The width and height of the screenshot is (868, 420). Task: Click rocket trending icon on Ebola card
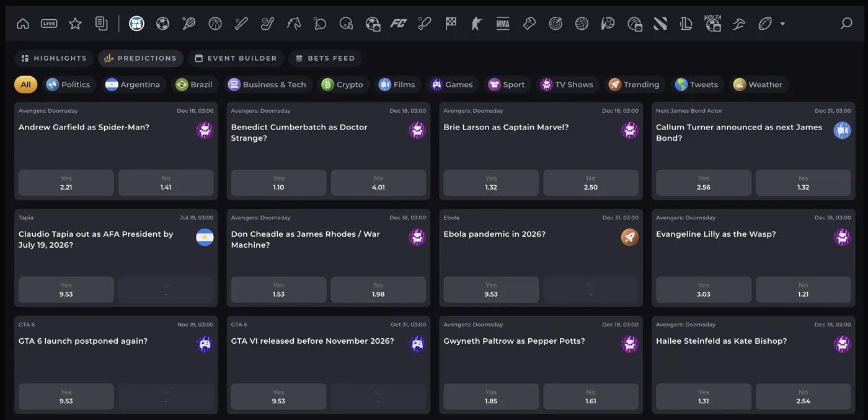630,237
